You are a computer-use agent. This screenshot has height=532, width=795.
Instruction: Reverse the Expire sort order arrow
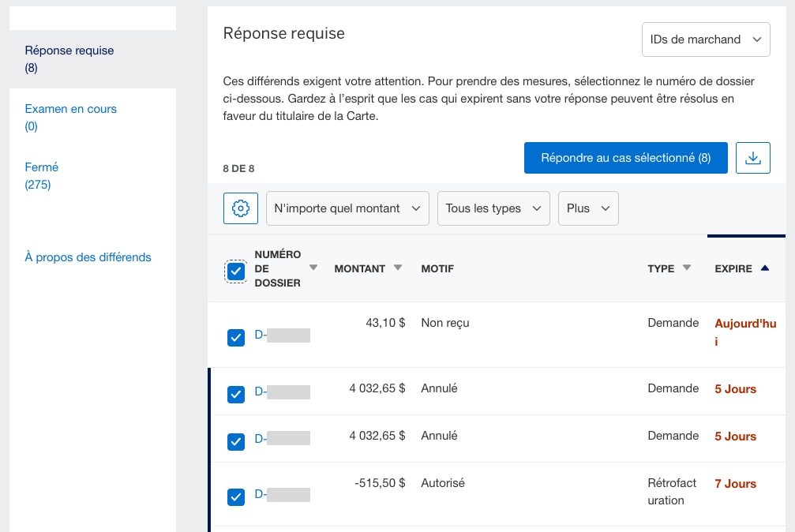(764, 268)
